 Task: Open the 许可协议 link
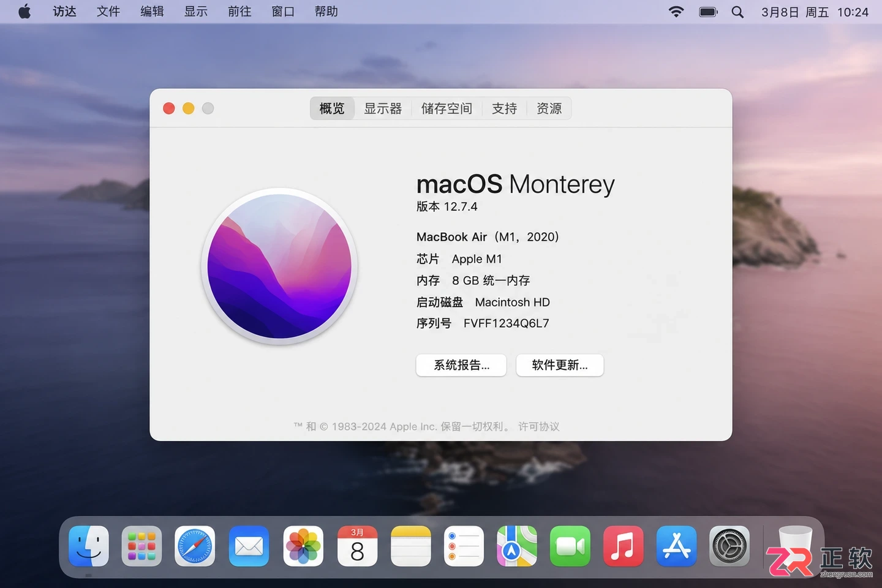[539, 426]
